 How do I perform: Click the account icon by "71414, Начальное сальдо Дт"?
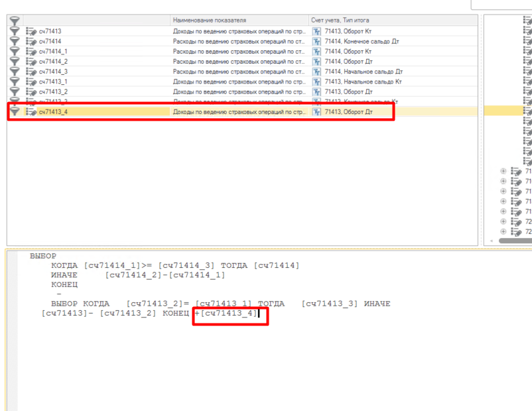(316, 72)
